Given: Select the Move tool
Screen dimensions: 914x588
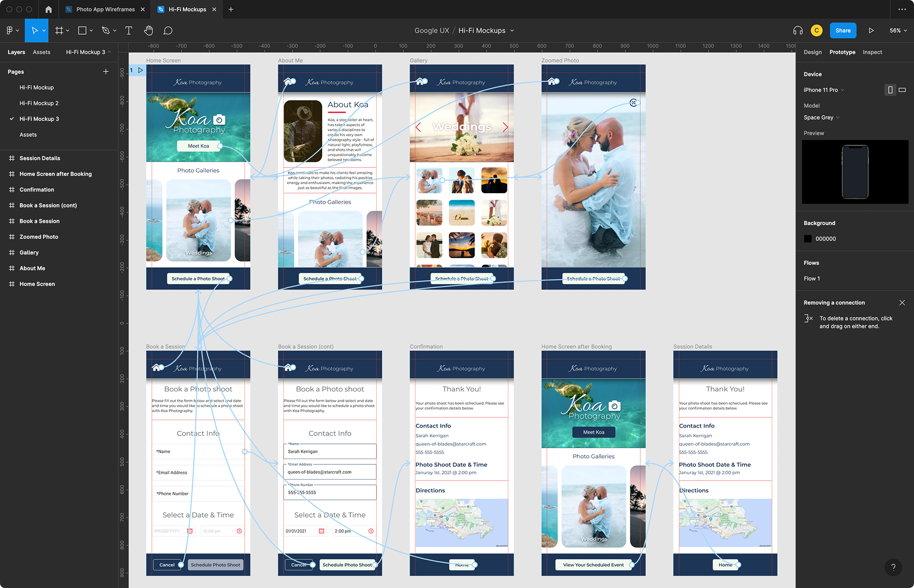Looking at the screenshot, I should click(35, 30).
